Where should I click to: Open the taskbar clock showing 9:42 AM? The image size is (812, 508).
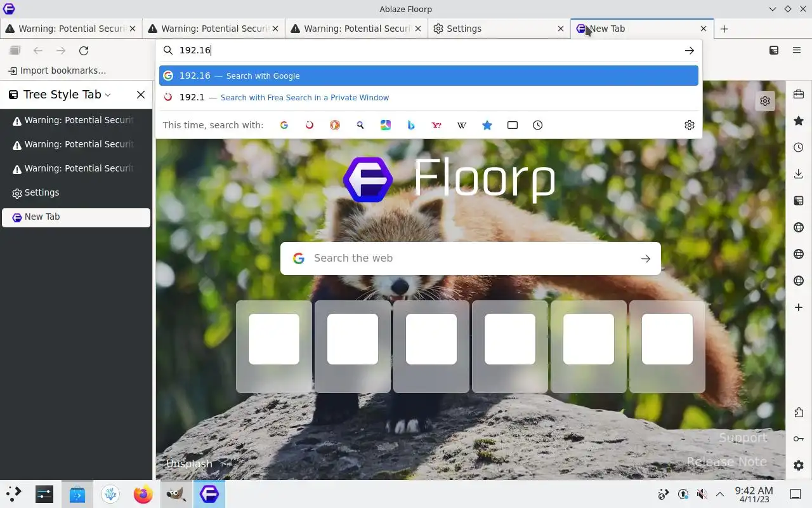(x=754, y=494)
